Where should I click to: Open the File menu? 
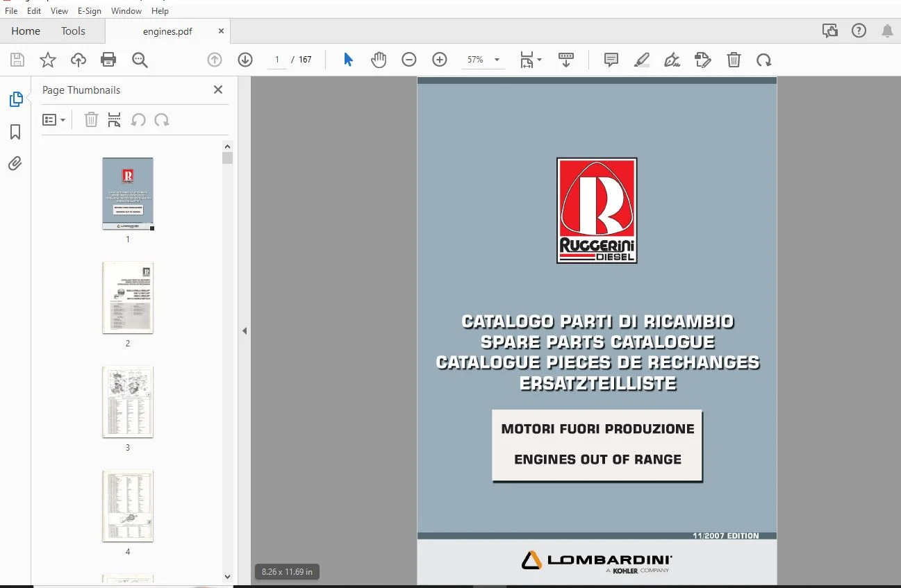[x=11, y=11]
